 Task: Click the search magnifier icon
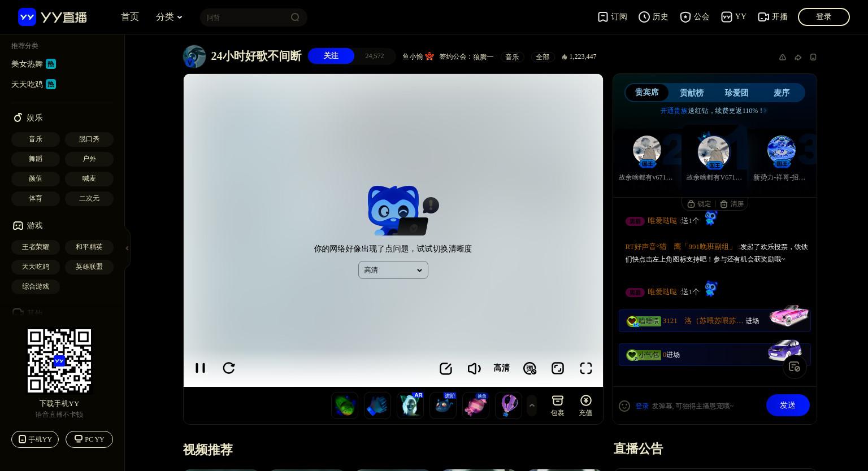295,18
